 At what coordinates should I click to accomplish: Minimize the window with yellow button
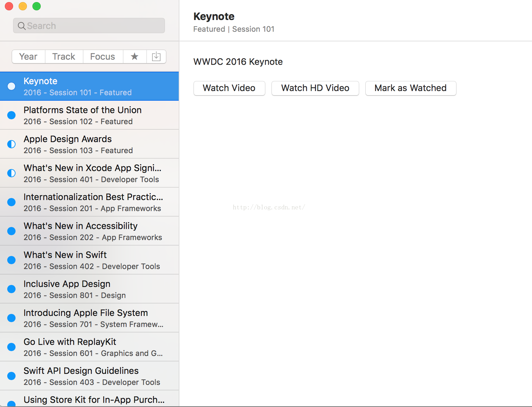coord(23,6)
